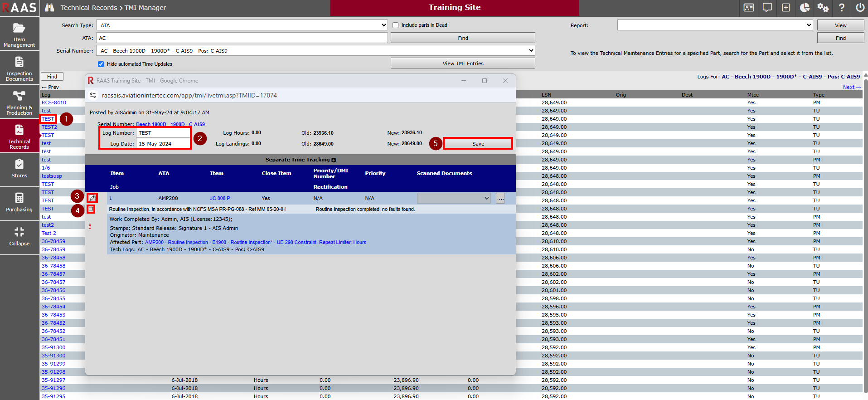Open the Technical Records sidebar tab
The image size is (868, 400).
pyautogui.click(x=19, y=136)
